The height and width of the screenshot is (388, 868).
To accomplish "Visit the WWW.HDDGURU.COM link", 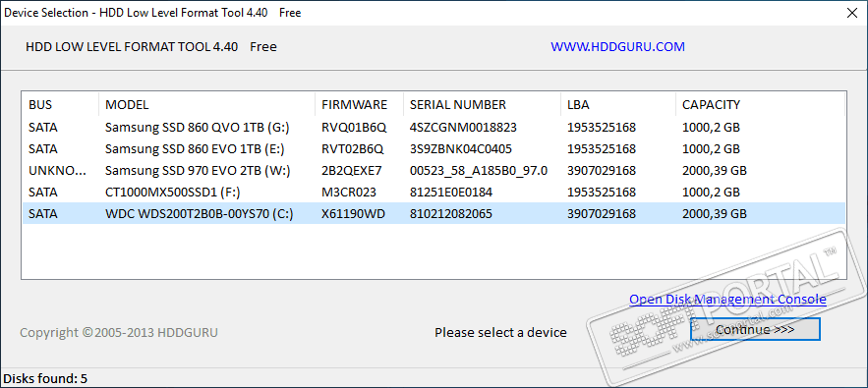I will (617, 47).
